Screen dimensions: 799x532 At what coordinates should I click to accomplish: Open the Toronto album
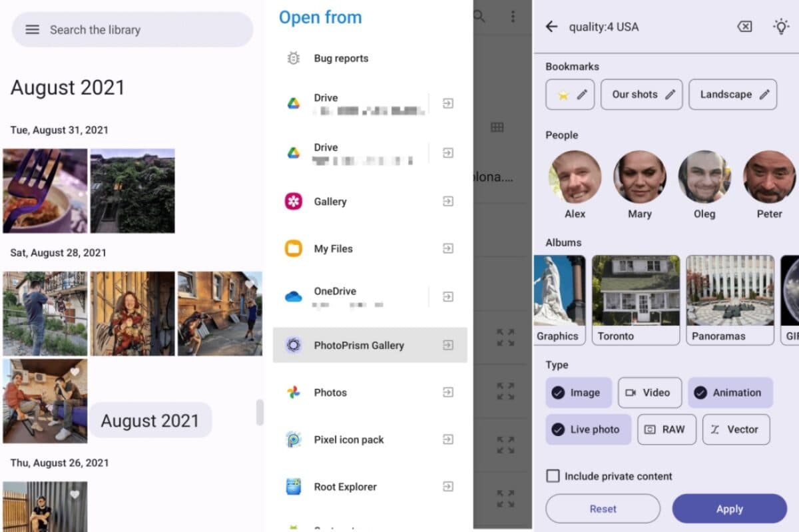click(x=636, y=300)
